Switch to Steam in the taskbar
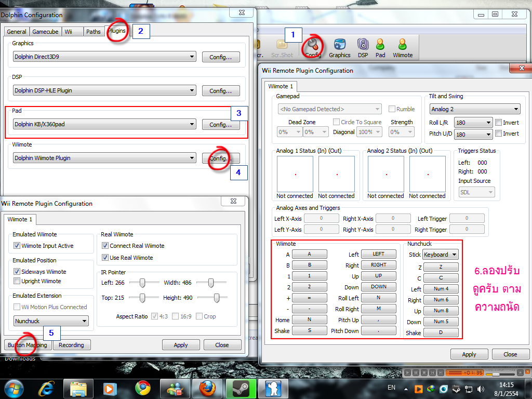The image size is (532, 399). [x=240, y=389]
